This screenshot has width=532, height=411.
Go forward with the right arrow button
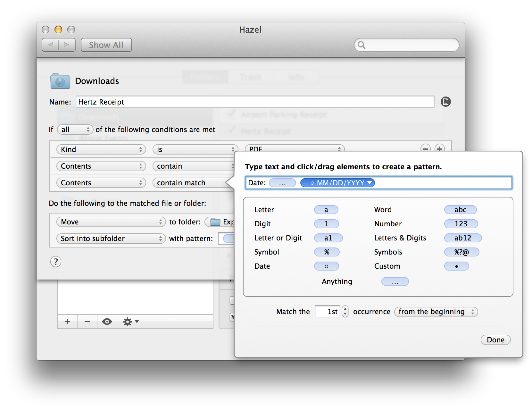67,45
